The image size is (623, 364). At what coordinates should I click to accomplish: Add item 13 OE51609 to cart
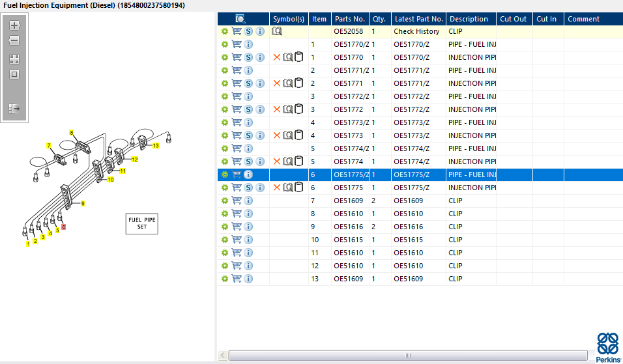point(237,279)
